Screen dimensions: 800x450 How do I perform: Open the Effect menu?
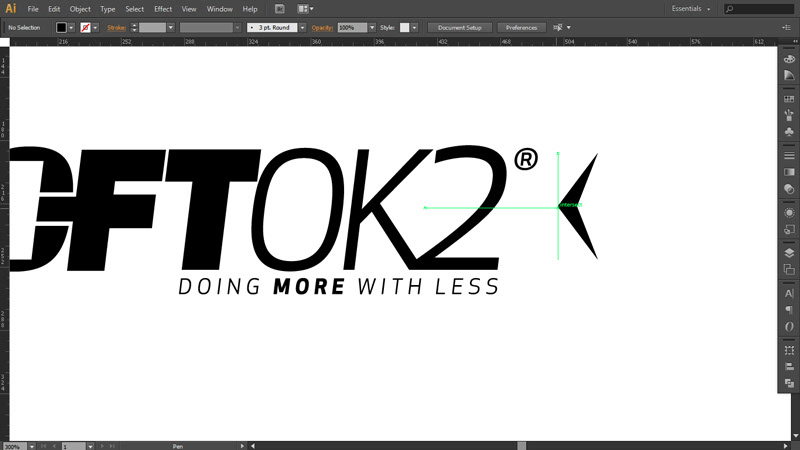(163, 8)
